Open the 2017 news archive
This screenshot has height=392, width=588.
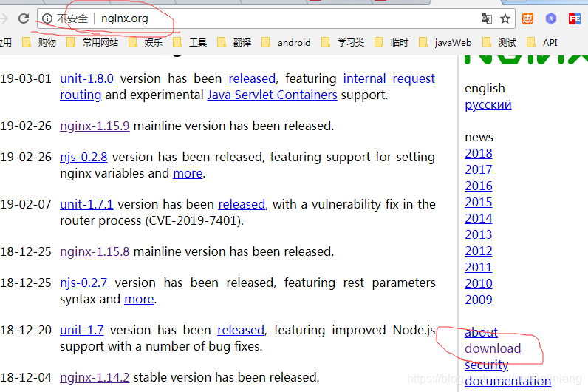click(479, 169)
